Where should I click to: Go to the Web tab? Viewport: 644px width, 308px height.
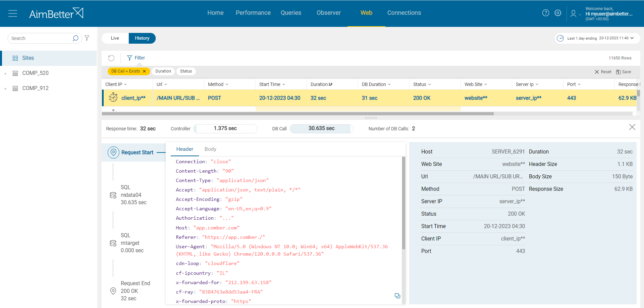point(366,13)
